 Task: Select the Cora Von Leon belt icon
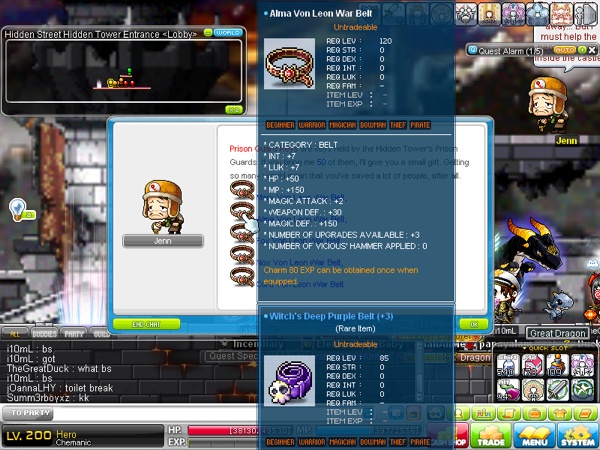pos(242,277)
